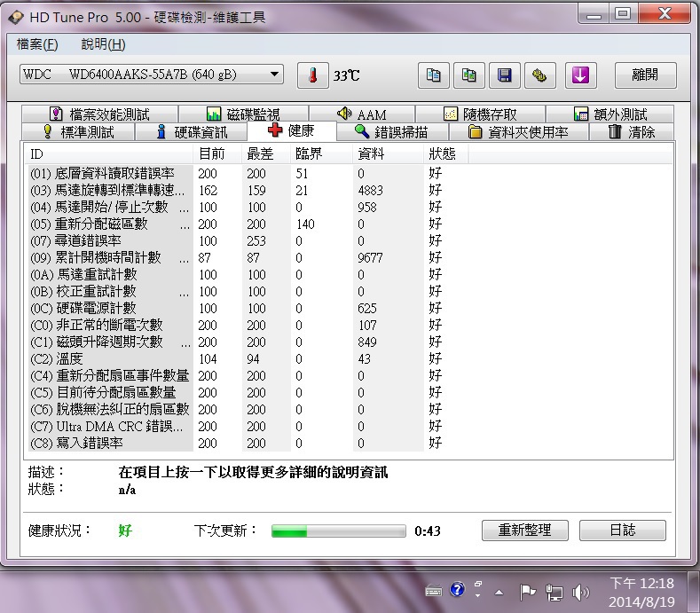
Task: Switch to the 額外測試 tab
Action: click(610, 114)
